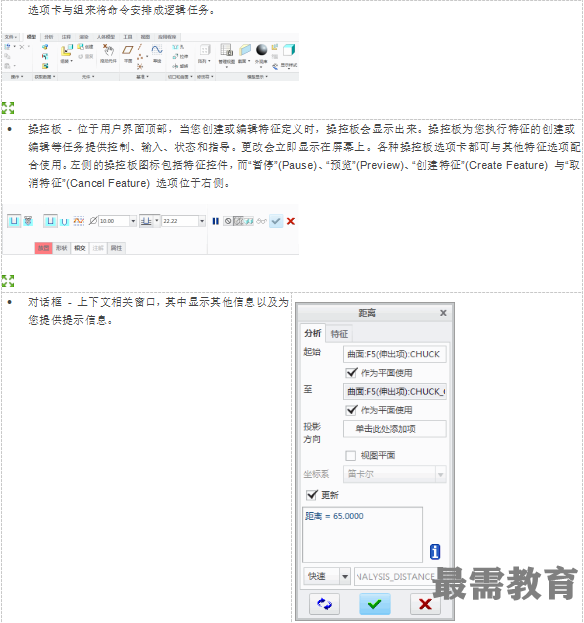Image resolution: width=584 pixels, height=623 pixels.
Task: Select the Drag Components hand icon
Action: coord(108,50)
